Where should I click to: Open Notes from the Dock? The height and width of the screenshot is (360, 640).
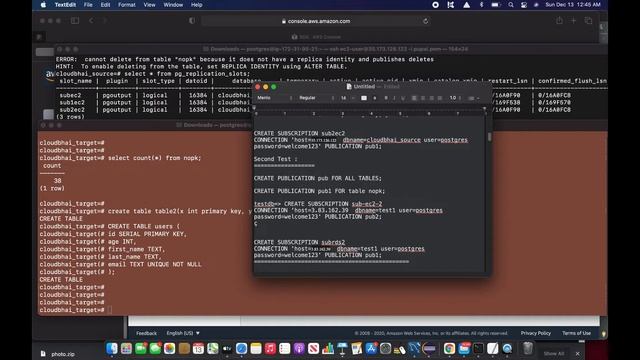pos(256,349)
